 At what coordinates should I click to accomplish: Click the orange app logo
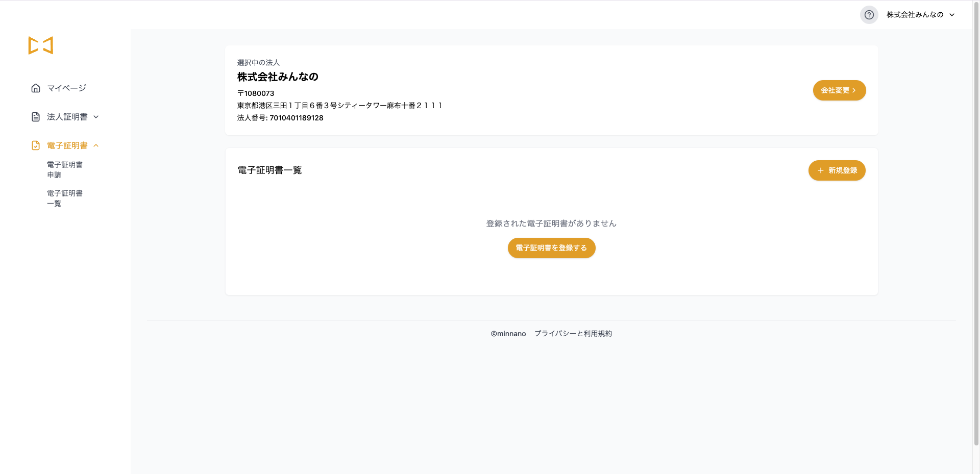[x=41, y=45]
